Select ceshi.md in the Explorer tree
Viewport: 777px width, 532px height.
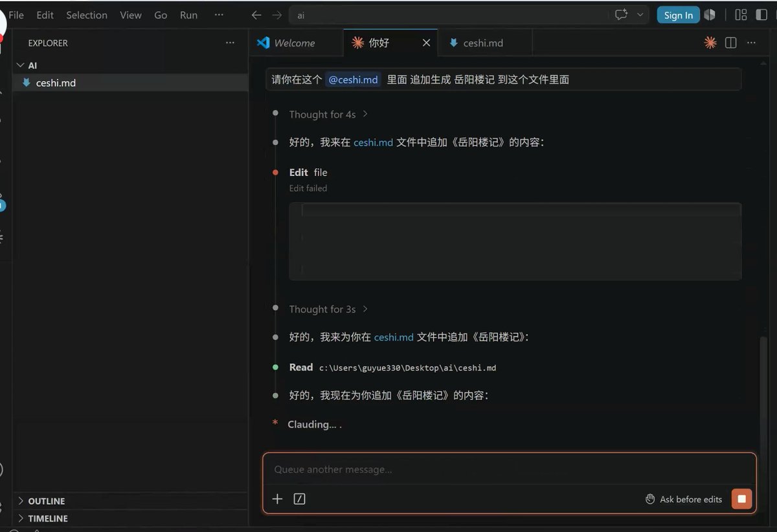pyautogui.click(x=129, y=83)
